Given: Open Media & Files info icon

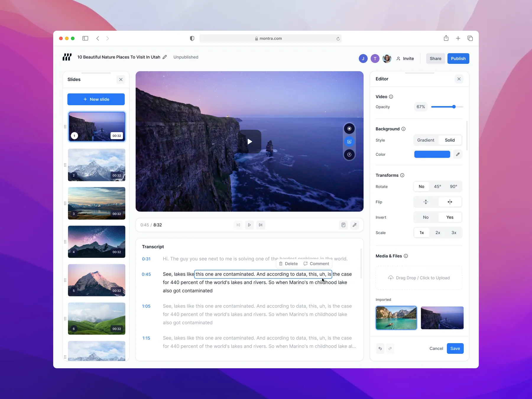Looking at the screenshot, I should coord(406,256).
